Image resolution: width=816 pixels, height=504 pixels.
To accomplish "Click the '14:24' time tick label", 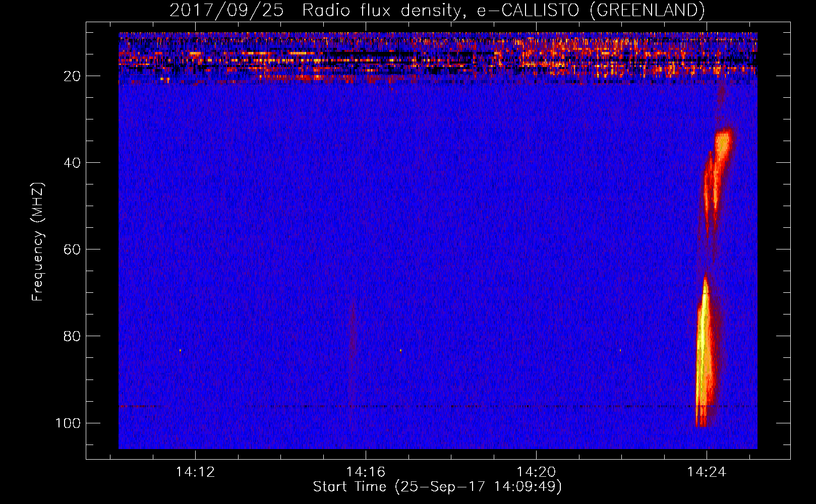I will coord(707,472).
